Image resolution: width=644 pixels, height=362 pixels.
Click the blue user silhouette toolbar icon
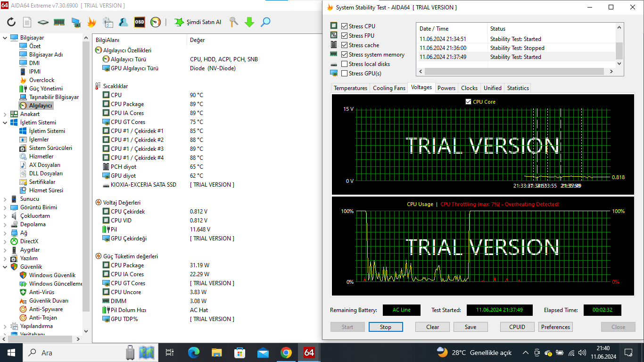[124, 22]
